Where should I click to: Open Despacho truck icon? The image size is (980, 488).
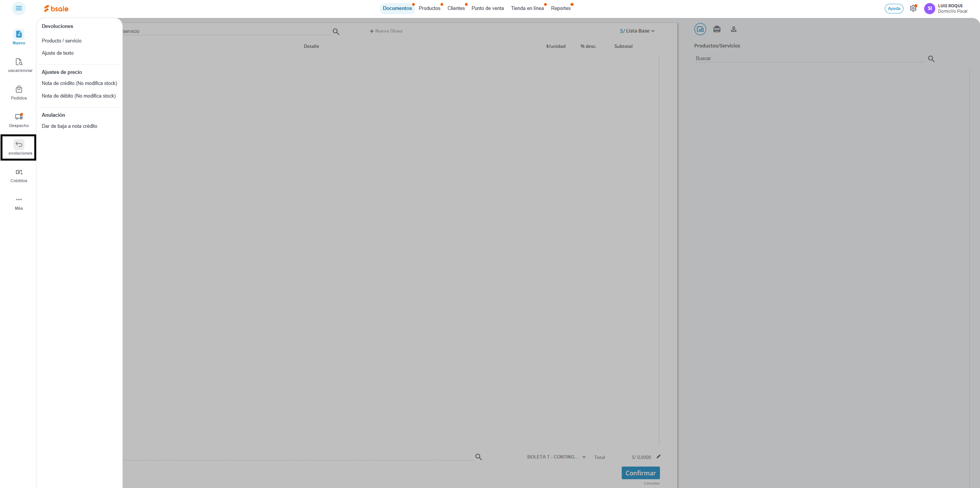[19, 117]
